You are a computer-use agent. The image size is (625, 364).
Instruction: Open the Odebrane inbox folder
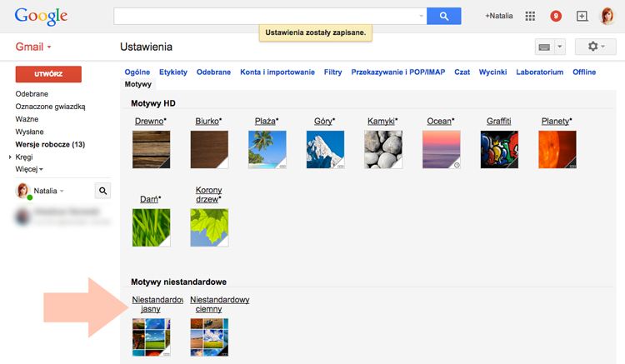coord(32,94)
